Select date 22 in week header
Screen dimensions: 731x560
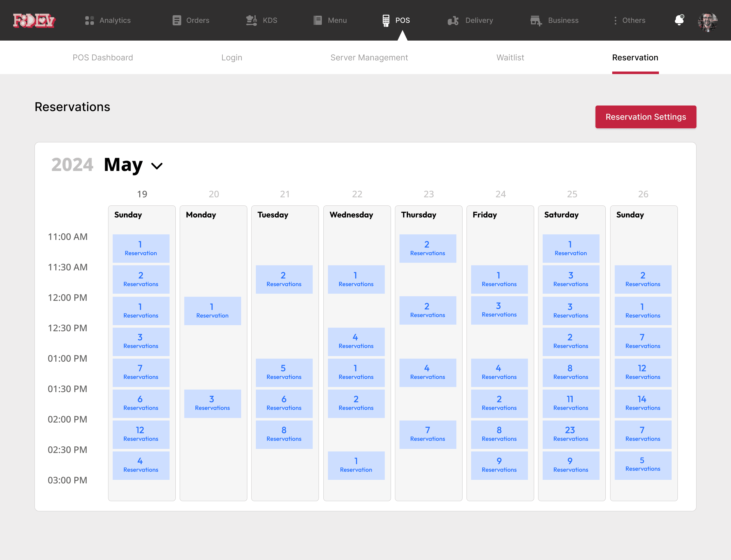(x=357, y=194)
